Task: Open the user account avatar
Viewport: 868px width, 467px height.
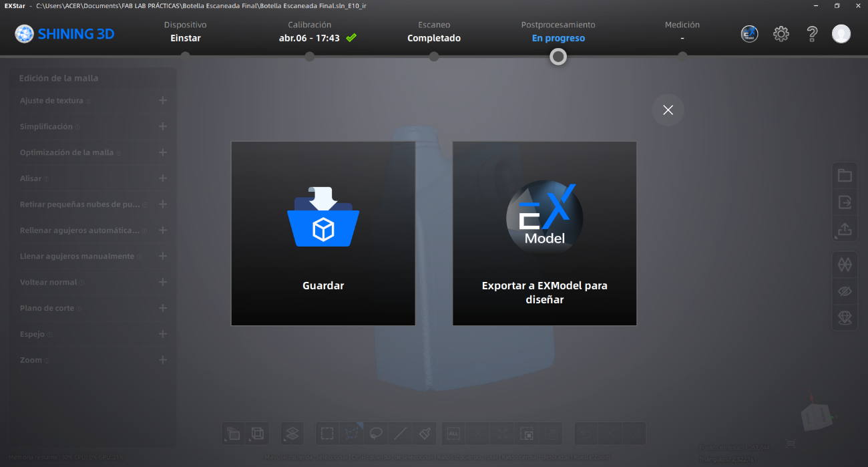Action: coord(841,34)
